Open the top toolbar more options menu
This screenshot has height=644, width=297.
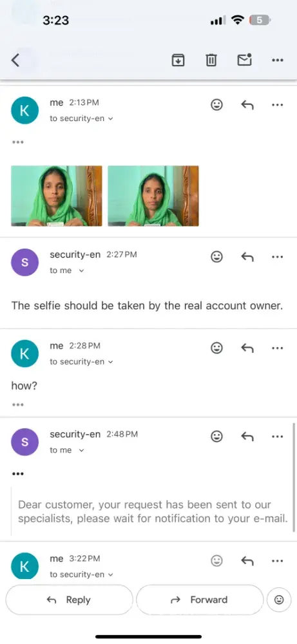[x=278, y=61]
